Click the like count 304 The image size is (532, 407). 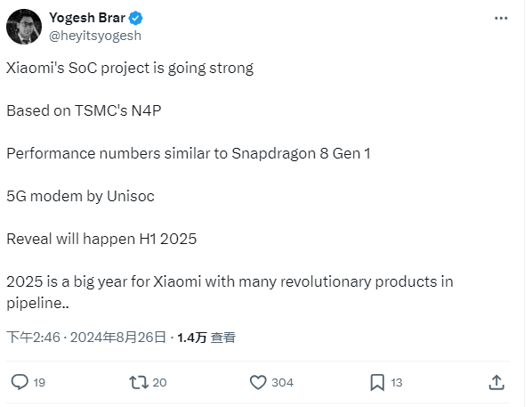pos(282,383)
